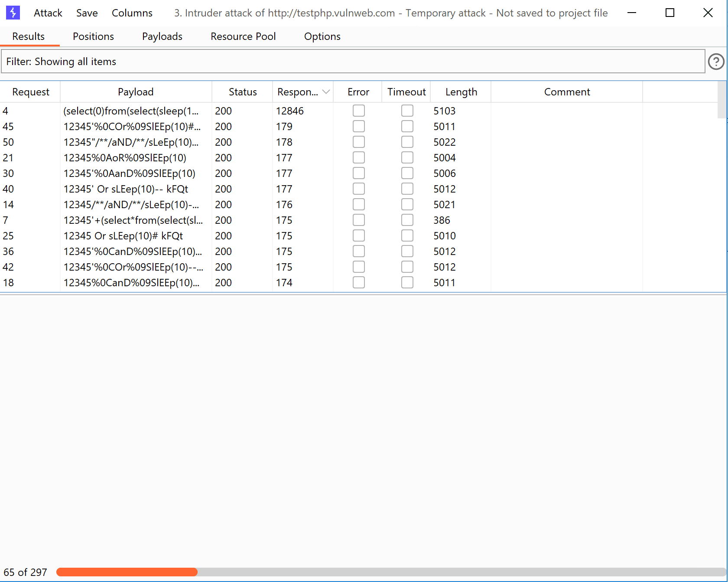Click length value 386
The width and height of the screenshot is (728, 582).
pos(442,220)
